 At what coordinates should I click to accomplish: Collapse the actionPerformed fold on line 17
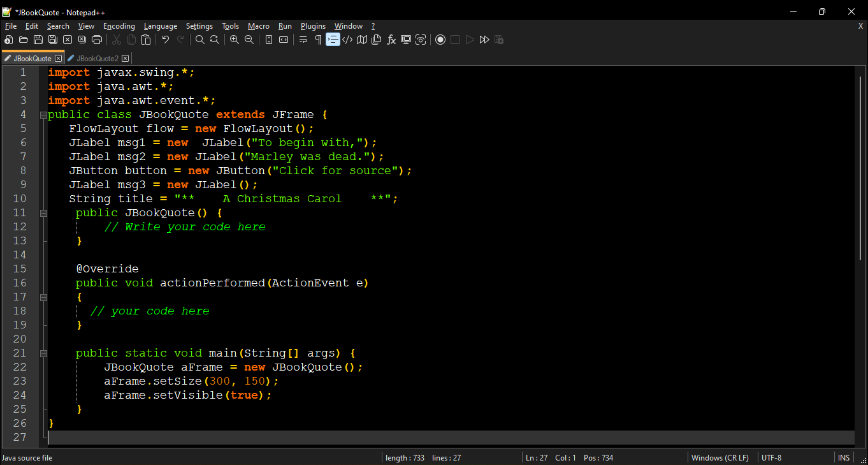(x=43, y=297)
